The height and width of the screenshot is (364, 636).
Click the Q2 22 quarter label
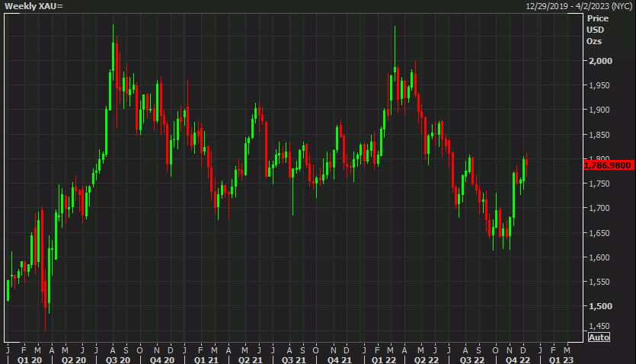click(x=427, y=360)
